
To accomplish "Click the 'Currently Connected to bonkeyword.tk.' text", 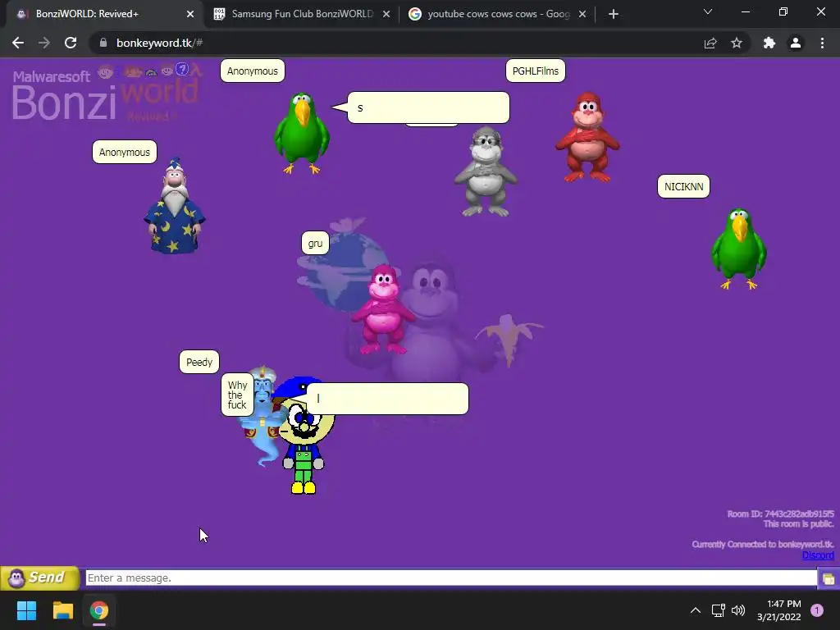I will [763, 545].
